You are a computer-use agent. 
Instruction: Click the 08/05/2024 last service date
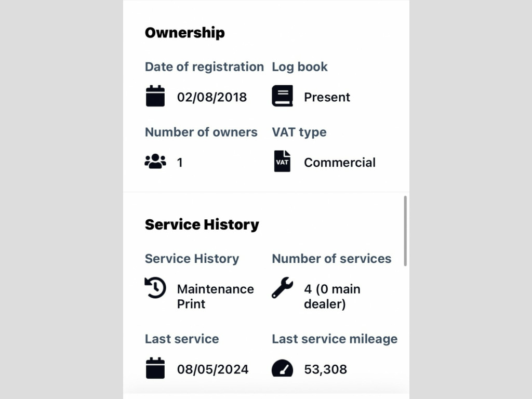[212, 369]
